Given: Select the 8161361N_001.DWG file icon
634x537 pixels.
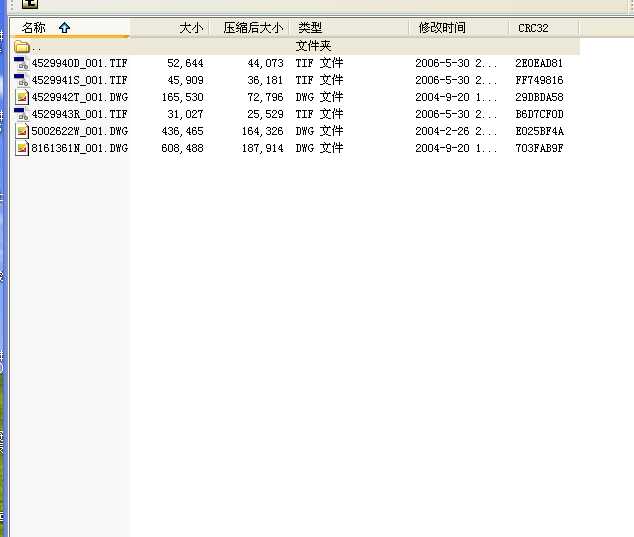Looking at the screenshot, I should [22, 148].
